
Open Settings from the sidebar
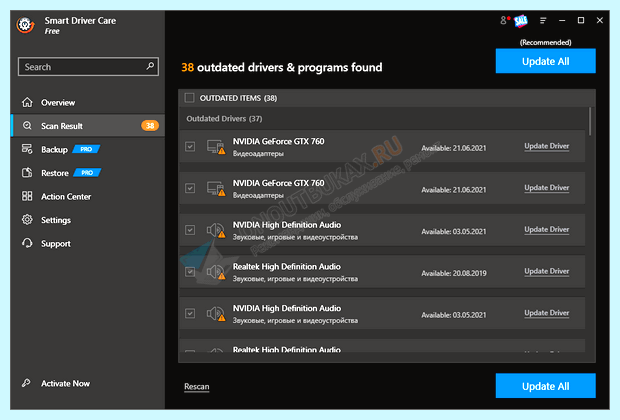click(x=88, y=220)
